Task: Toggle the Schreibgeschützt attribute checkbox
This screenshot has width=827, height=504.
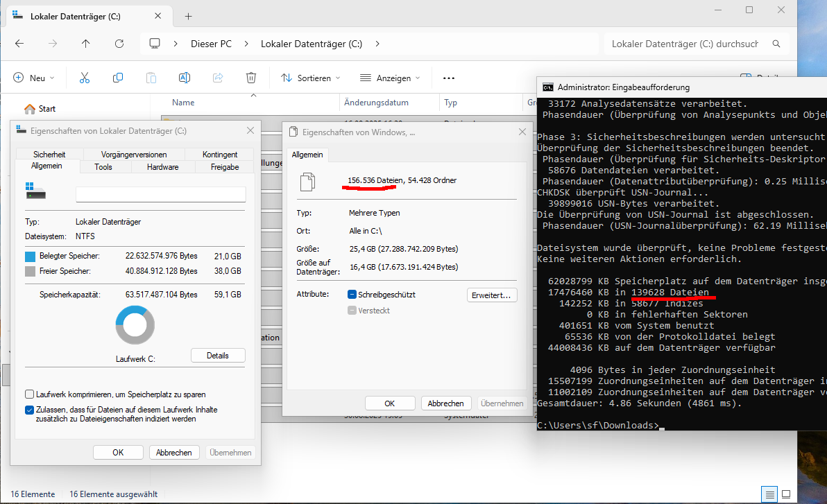Action: point(352,295)
